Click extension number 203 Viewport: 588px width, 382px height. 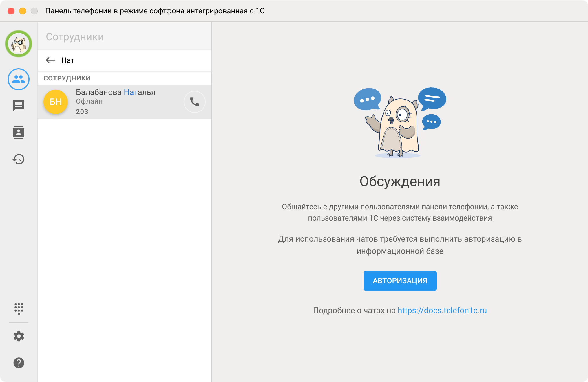(82, 112)
